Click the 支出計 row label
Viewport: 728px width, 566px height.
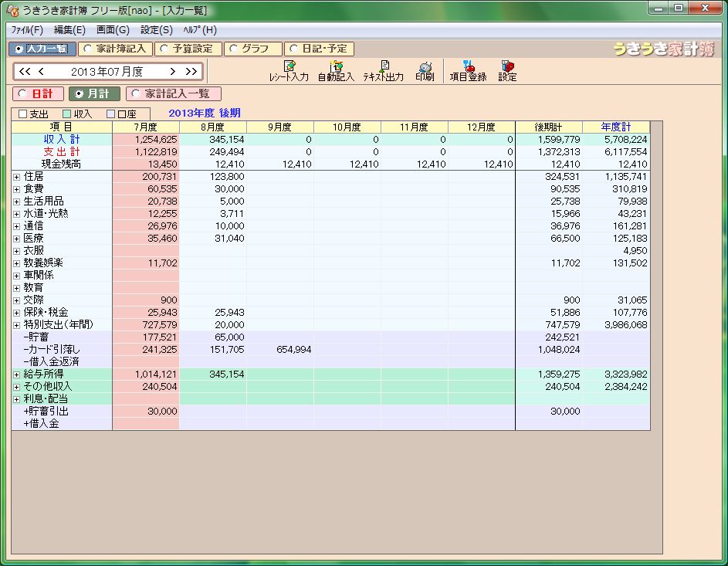(x=62, y=152)
